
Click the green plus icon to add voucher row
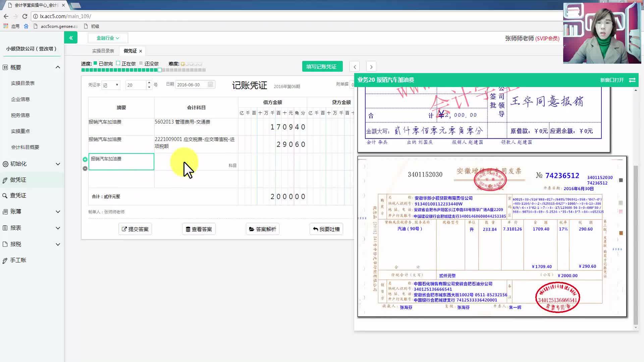coord(85,159)
